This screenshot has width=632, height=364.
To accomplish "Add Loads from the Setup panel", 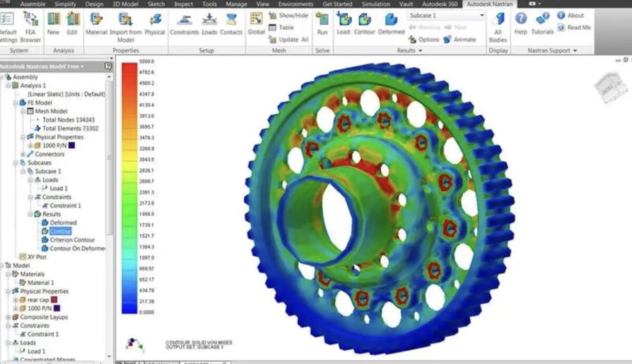I will (210, 24).
